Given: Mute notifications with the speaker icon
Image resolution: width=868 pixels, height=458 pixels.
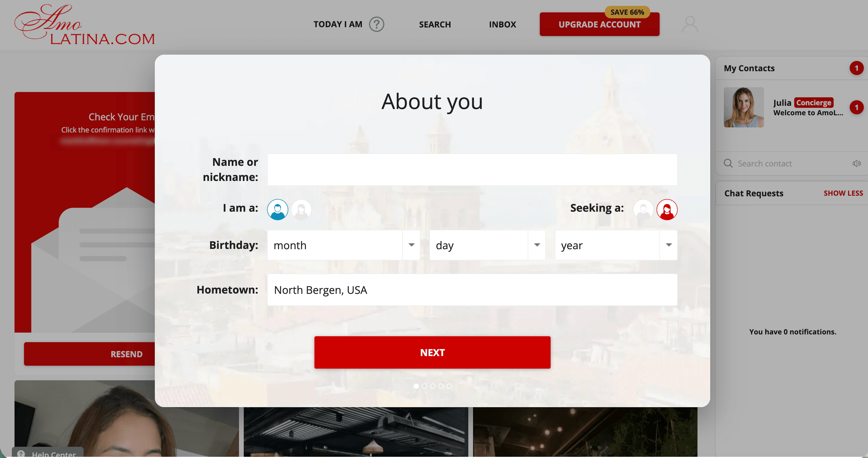Looking at the screenshot, I should click(x=856, y=163).
